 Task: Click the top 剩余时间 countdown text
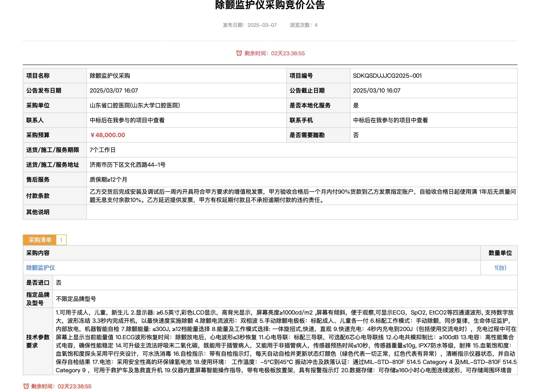point(274,53)
